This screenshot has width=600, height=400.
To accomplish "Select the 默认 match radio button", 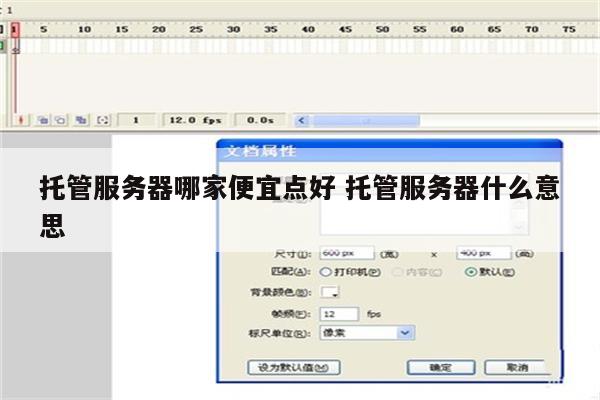I will [x=471, y=272].
